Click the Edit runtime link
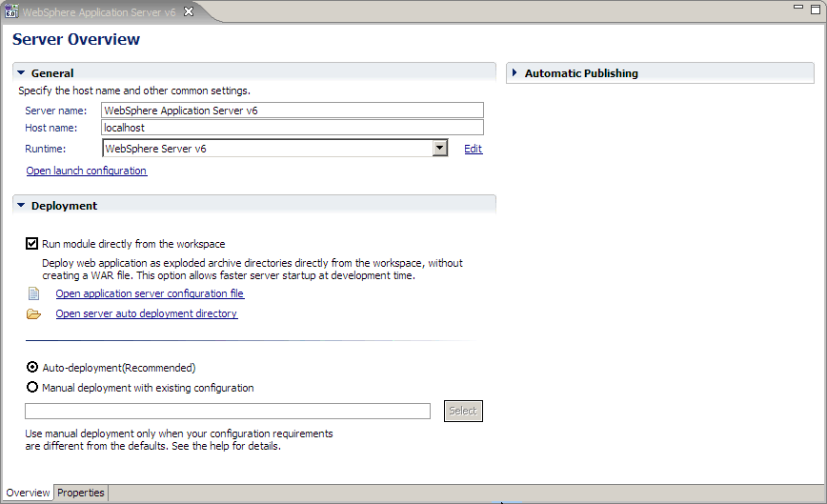This screenshot has width=827, height=504. [x=474, y=149]
